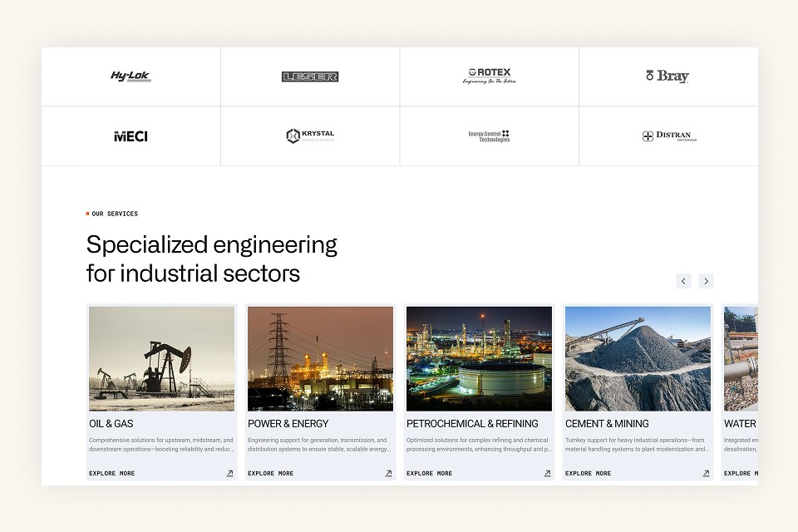The image size is (798, 532).
Task: Click the arrow icon on Power & Energy card
Action: coord(389,473)
